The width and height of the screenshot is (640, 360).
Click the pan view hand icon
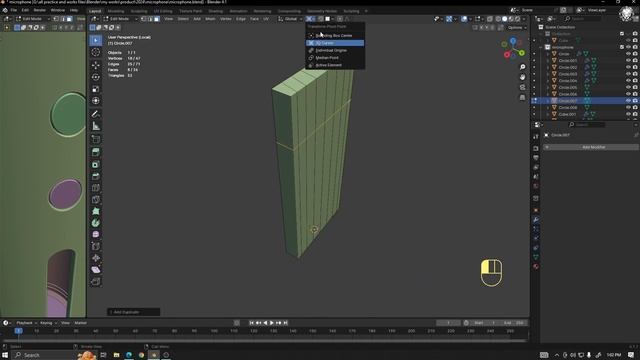point(522,77)
